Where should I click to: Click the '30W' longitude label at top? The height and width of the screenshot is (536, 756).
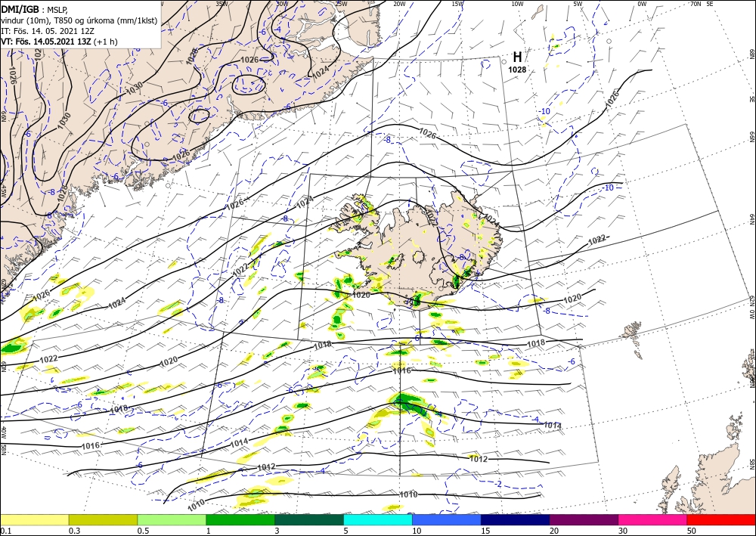pyautogui.click(x=283, y=4)
